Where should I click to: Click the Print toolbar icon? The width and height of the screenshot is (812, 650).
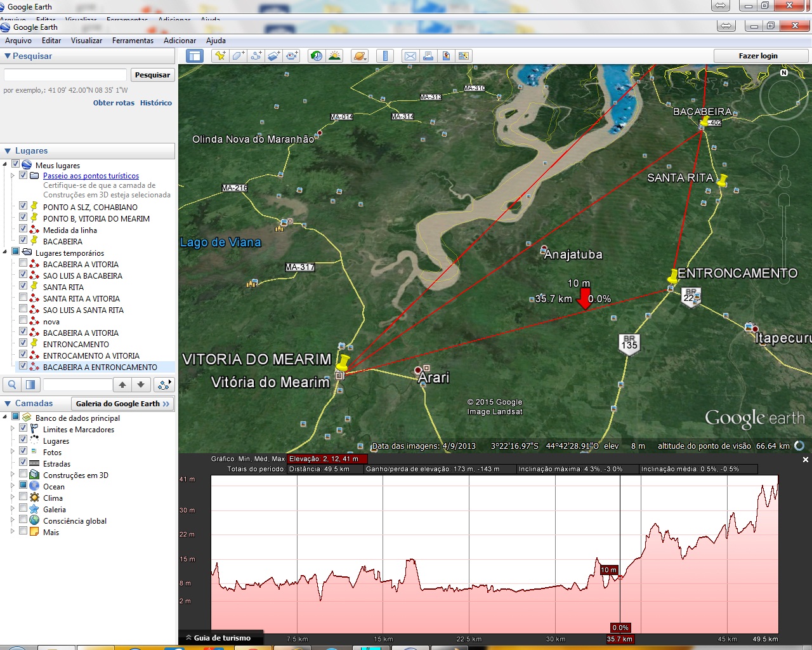click(x=428, y=56)
